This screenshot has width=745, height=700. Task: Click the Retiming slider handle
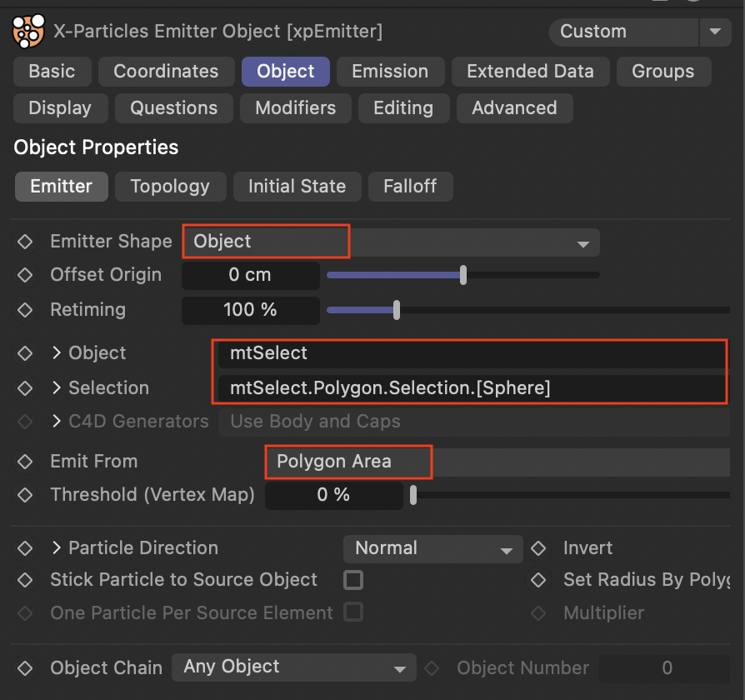point(397,310)
